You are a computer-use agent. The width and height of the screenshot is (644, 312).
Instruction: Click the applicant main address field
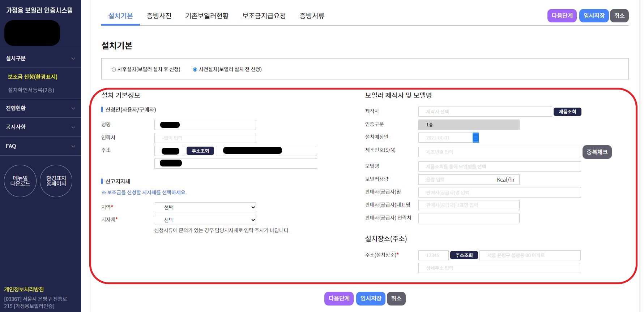(x=266, y=151)
